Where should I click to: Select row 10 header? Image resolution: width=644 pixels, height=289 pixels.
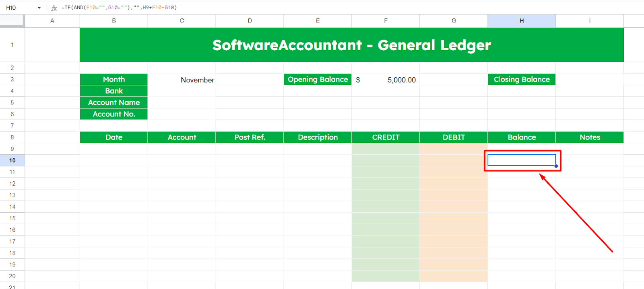coord(12,160)
